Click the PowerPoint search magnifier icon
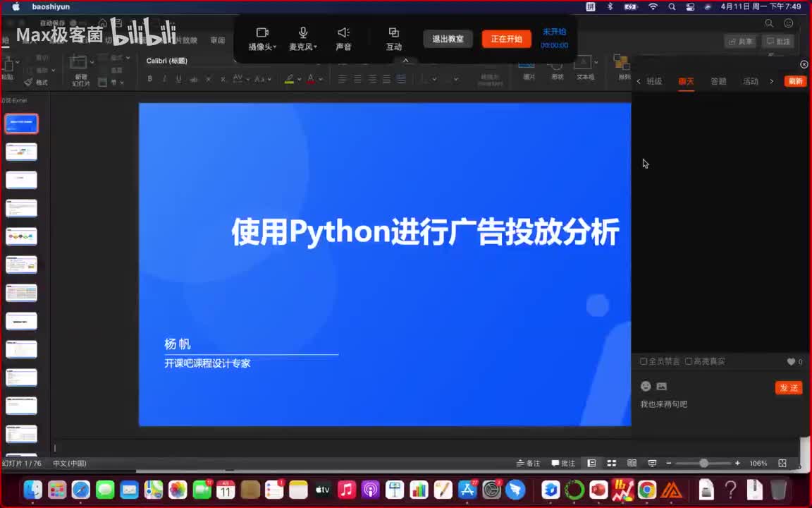Image resolution: width=812 pixels, height=508 pixels. pos(769,23)
